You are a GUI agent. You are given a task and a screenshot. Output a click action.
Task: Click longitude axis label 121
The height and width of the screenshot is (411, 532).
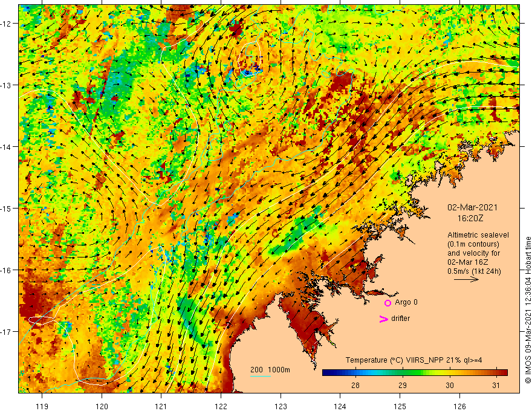pos(161,406)
